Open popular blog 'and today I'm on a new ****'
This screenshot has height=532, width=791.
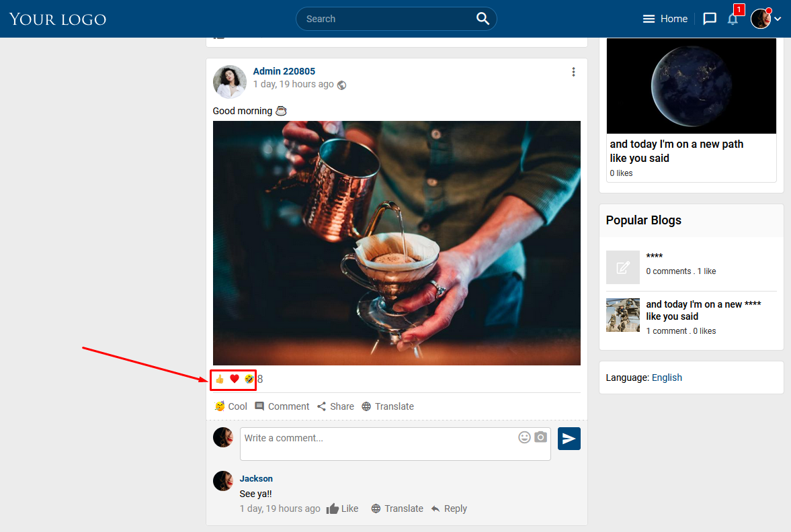[x=704, y=310]
